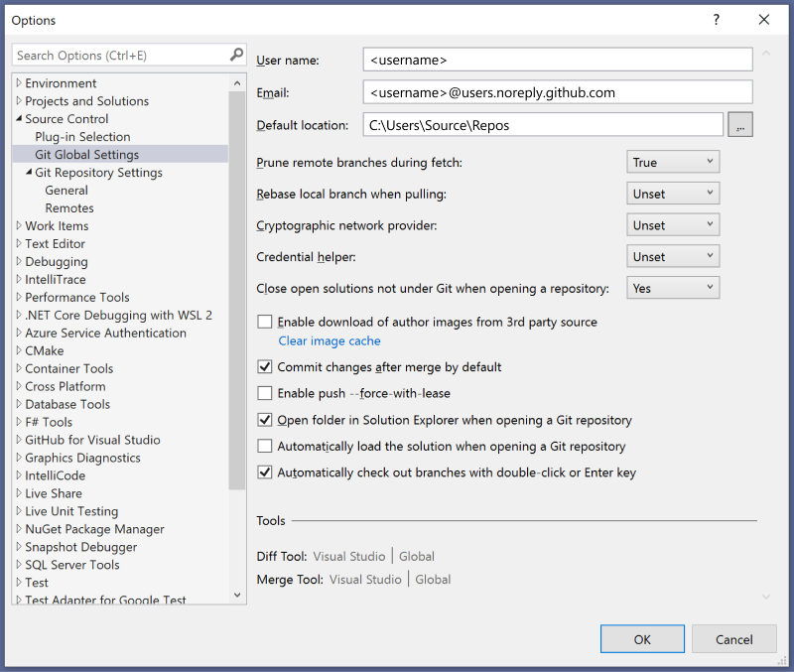Collapse the Git Repository Settings node
This screenshot has height=672, width=794.
(30, 172)
